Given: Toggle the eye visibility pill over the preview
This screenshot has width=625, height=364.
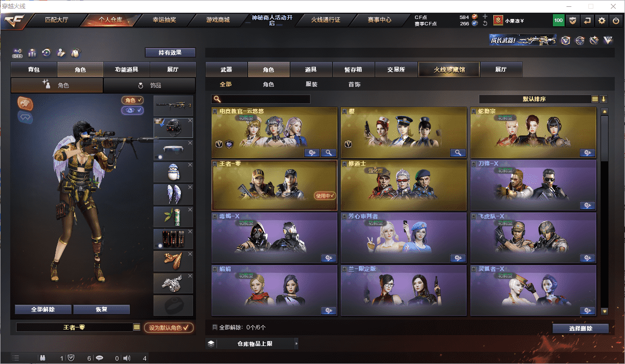Looking at the screenshot, I should (x=133, y=111).
